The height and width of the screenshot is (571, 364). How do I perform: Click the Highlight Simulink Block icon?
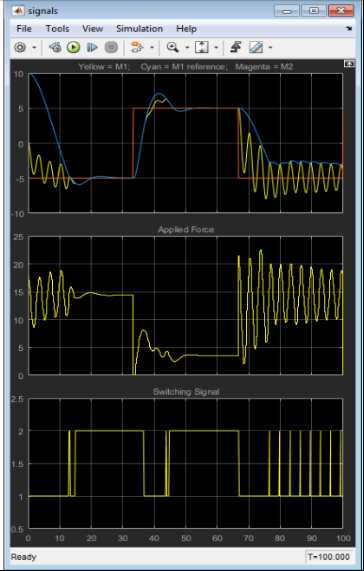pyautogui.click(x=137, y=47)
